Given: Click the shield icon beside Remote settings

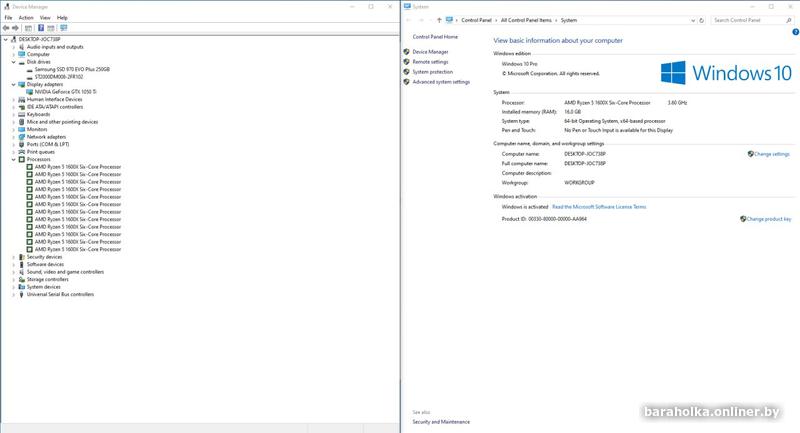Looking at the screenshot, I should 407,62.
